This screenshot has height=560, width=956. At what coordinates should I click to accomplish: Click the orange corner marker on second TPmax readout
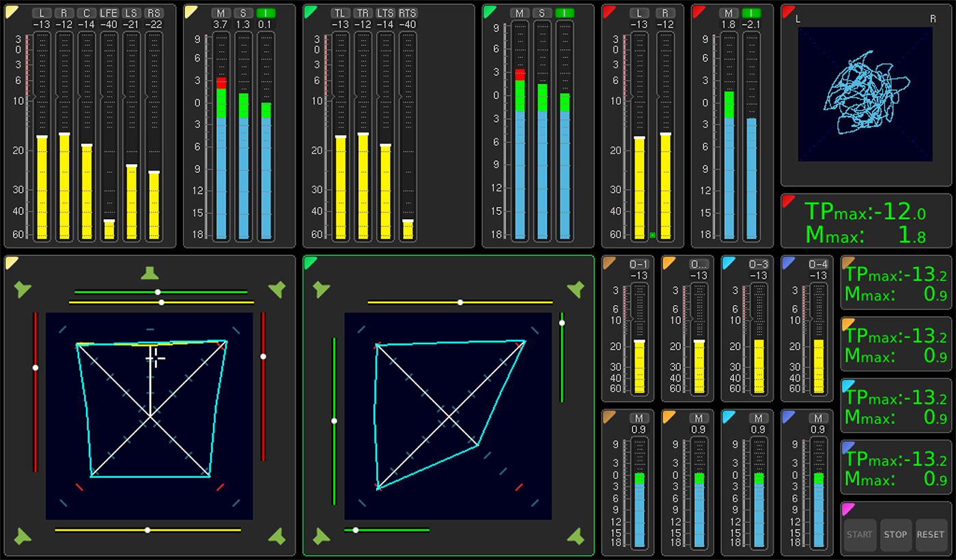coord(847,323)
